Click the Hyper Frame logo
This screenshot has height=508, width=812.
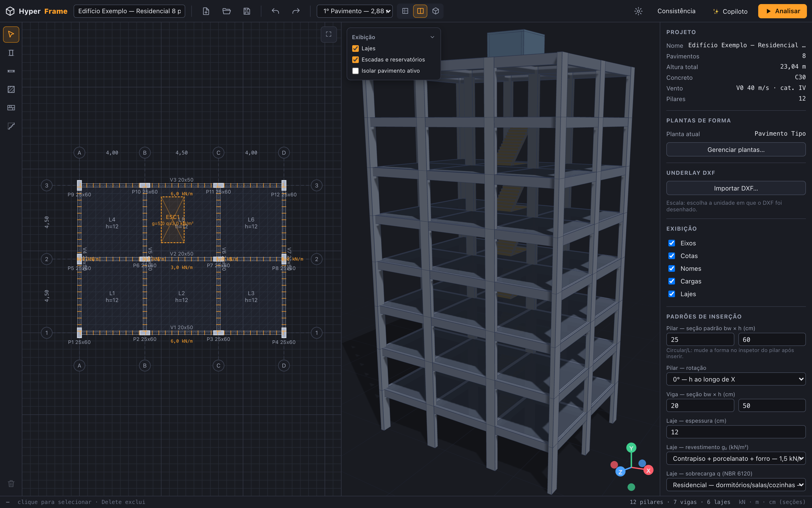(x=37, y=11)
